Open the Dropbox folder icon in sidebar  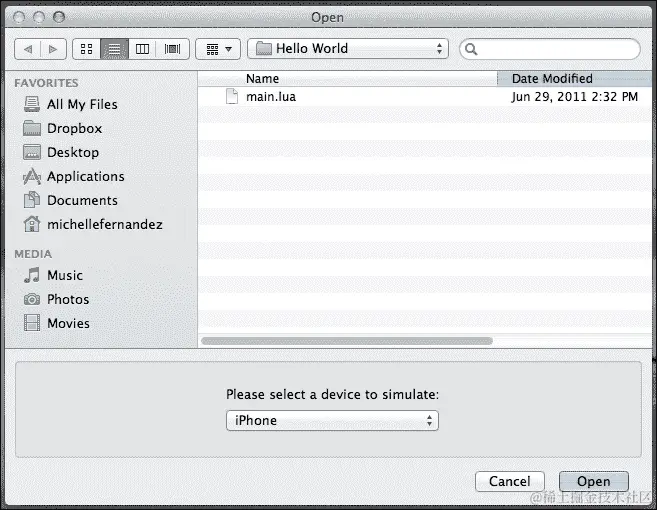point(32,128)
